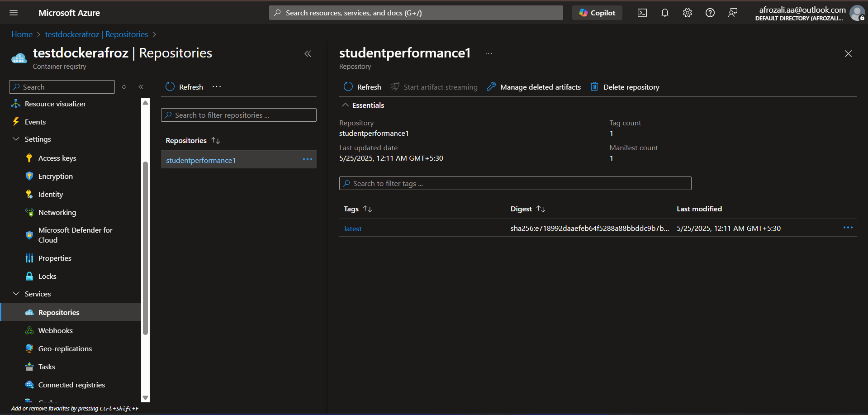
Task: Click Delete repository trash icon
Action: point(594,87)
